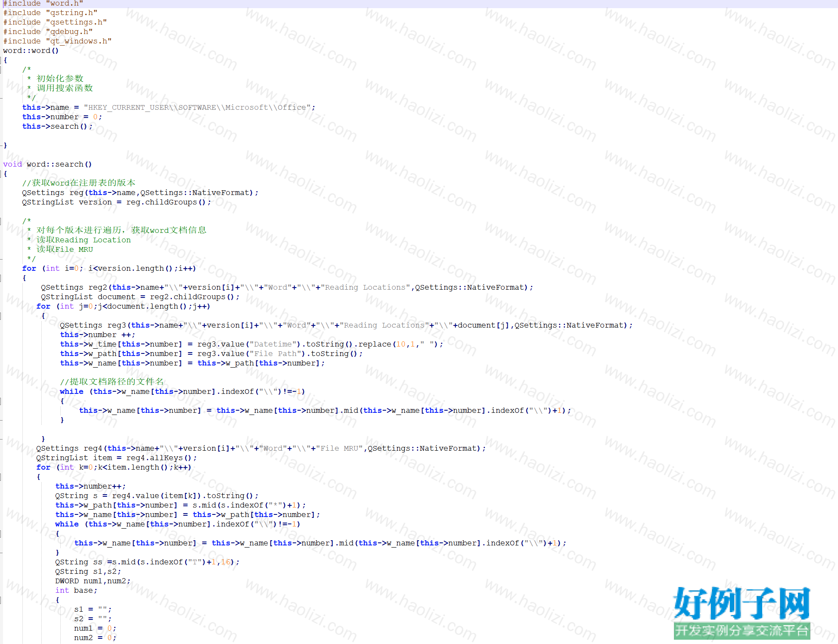This screenshot has width=838, height=644.
Task: Click the for (int j=0;j<document.length() loop
Action: (124, 307)
